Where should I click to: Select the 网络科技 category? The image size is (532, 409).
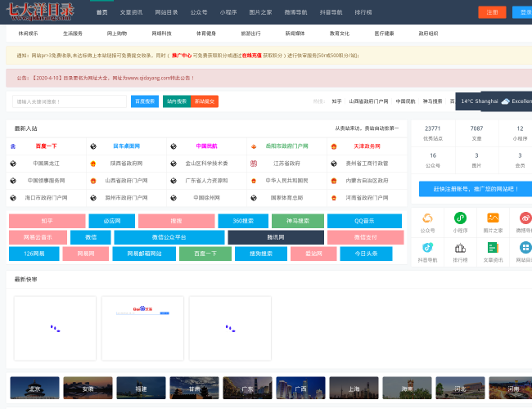pyautogui.click(x=161, y=34)
